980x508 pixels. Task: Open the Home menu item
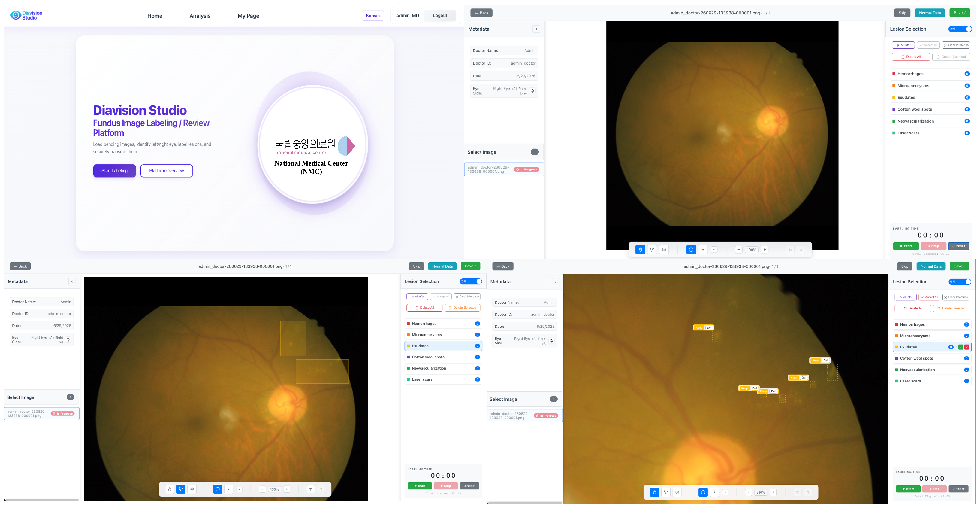155,16
